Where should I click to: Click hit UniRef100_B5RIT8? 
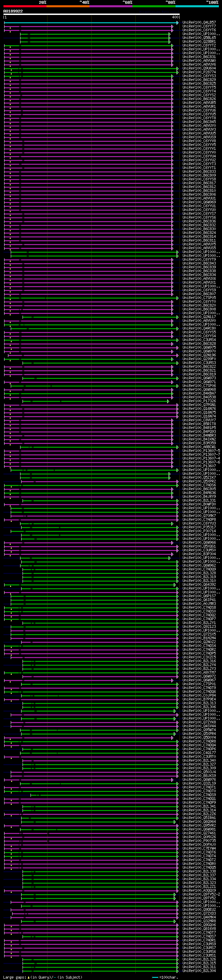click(199, 424)
